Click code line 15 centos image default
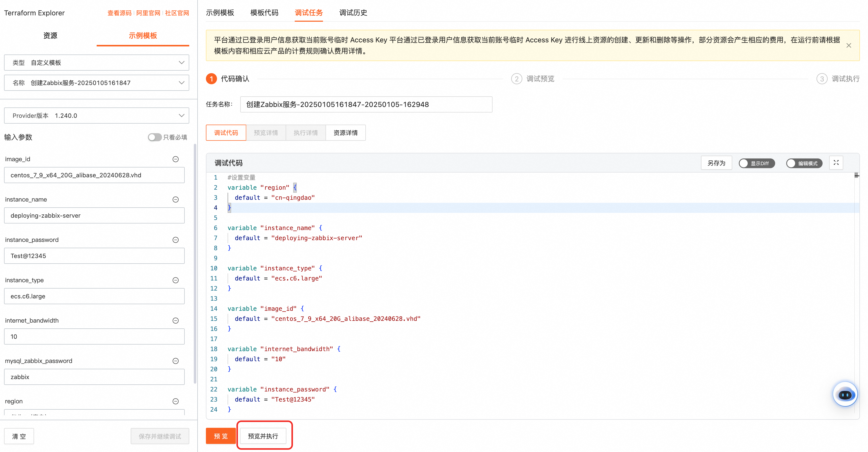868x452 pixels. 328,319
